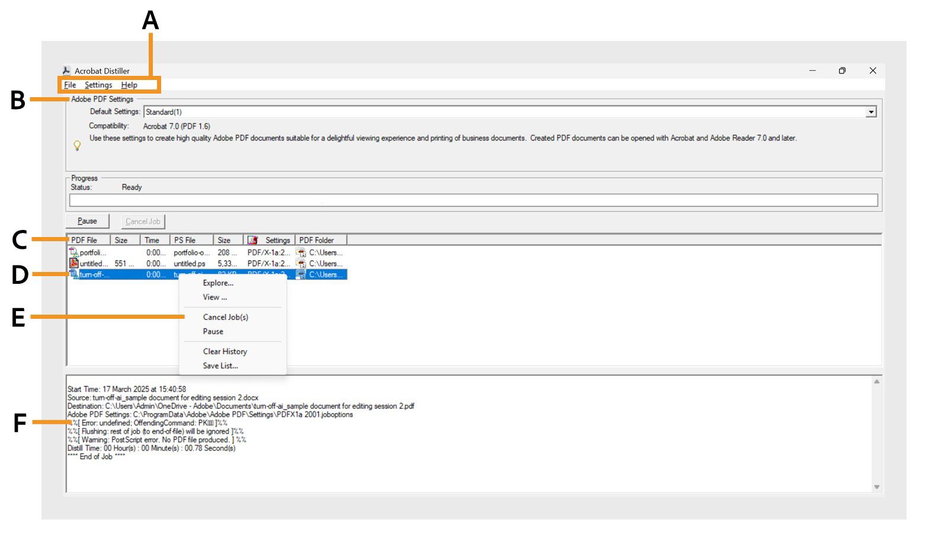Click the Pause button below the progress bar
This screenshot has width=948, height=560.
tap(87, 221)
